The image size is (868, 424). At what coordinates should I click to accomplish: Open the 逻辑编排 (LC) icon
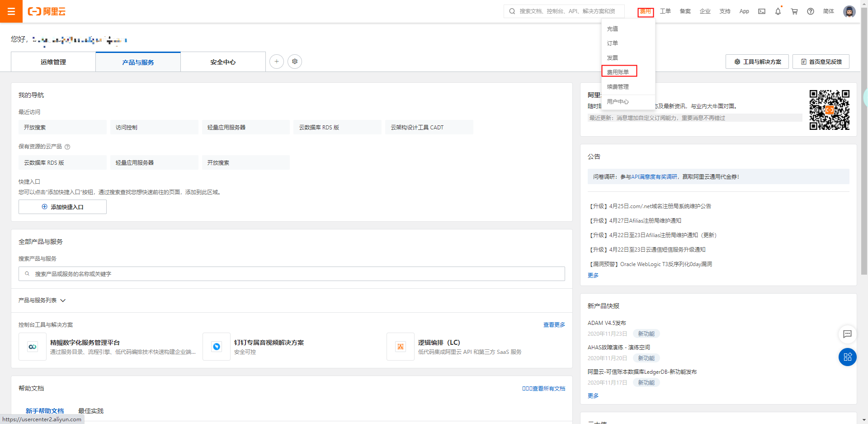pos(401,347)
